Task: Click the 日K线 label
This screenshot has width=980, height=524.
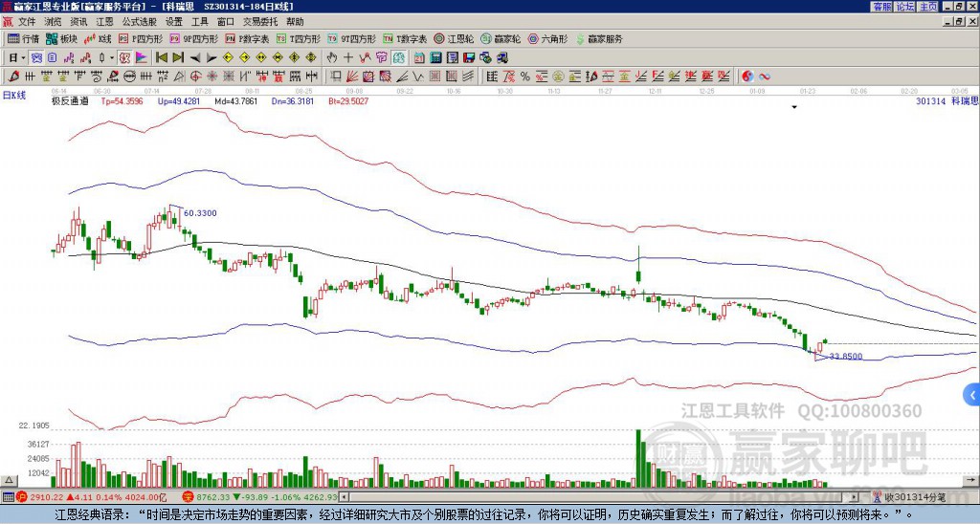Action: click(13, 96)
